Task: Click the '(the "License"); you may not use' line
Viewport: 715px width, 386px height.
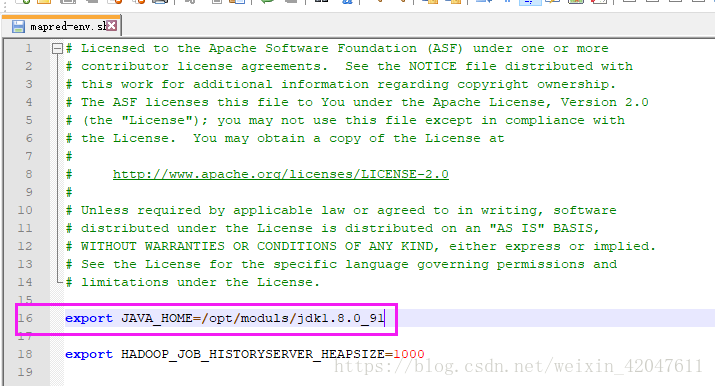Action: pyautogui.click(x=345, y=120)
